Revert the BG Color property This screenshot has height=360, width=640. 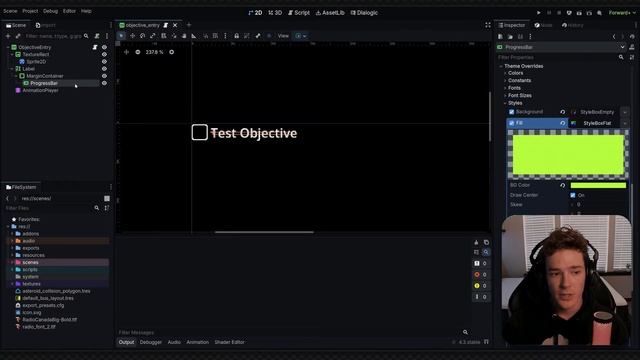(x=562, y=185)
